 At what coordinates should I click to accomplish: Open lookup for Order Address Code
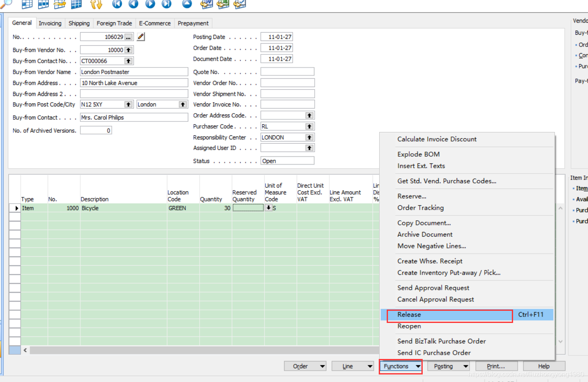(309, 116)
